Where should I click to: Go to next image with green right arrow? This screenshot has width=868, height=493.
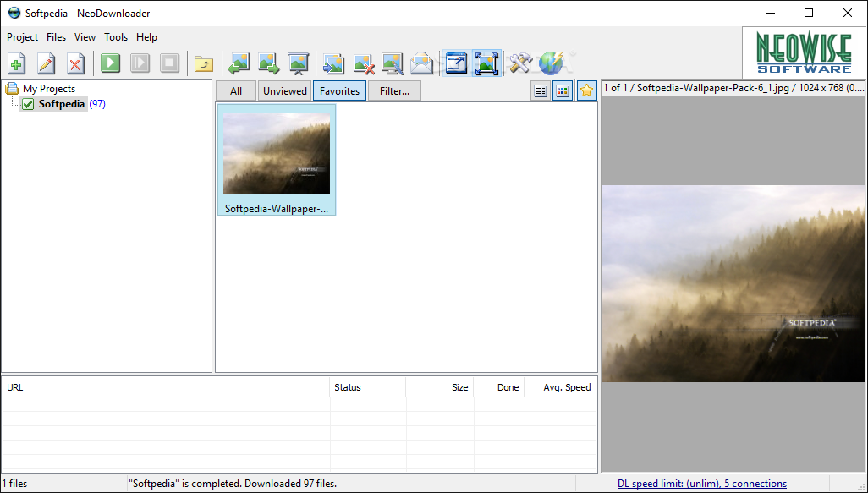[x=269, y=63]
